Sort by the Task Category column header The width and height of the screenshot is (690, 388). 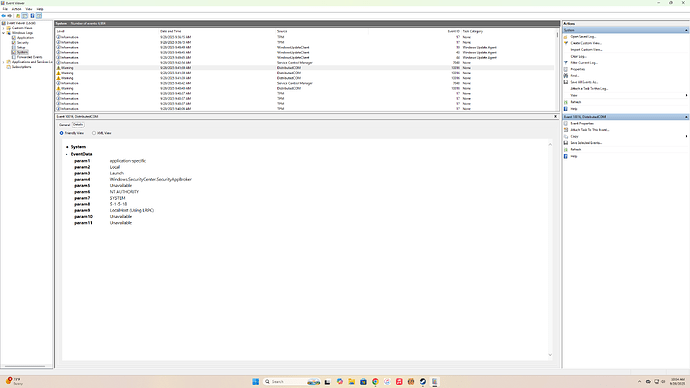click(508, 31)
